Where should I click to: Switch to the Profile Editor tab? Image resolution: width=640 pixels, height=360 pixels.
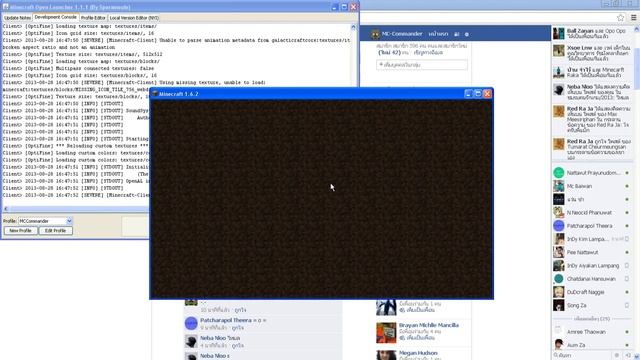[93, 18]
